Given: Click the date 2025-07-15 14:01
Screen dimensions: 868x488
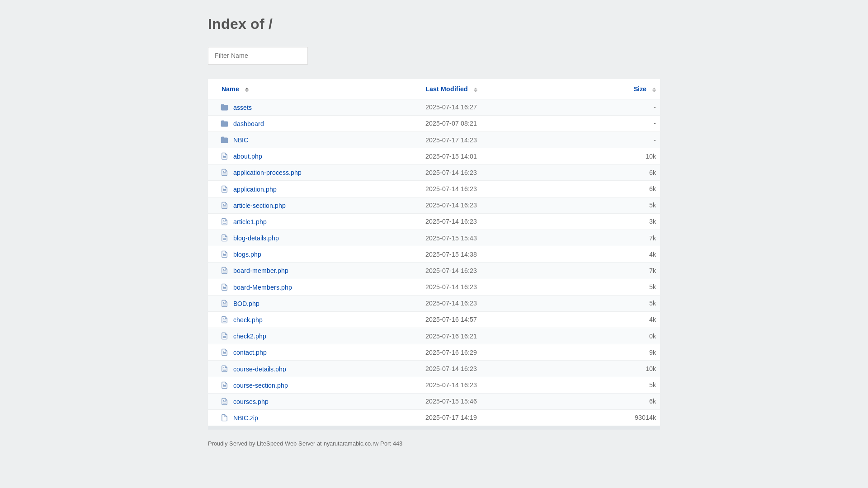Looking at the screenshot, I should click(x=451, y=156).
